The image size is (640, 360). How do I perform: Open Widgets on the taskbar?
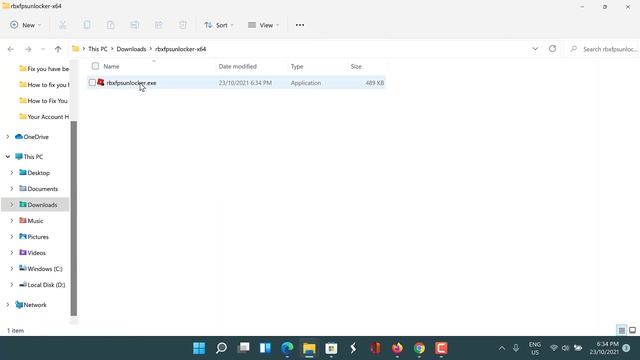pyautogui.click(x=265, y=348)
